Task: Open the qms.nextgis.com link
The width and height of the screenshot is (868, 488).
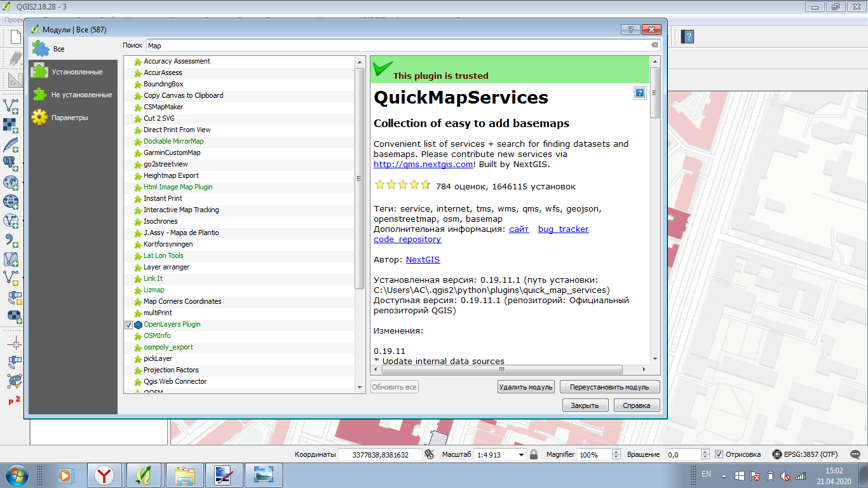Action: 423,164
